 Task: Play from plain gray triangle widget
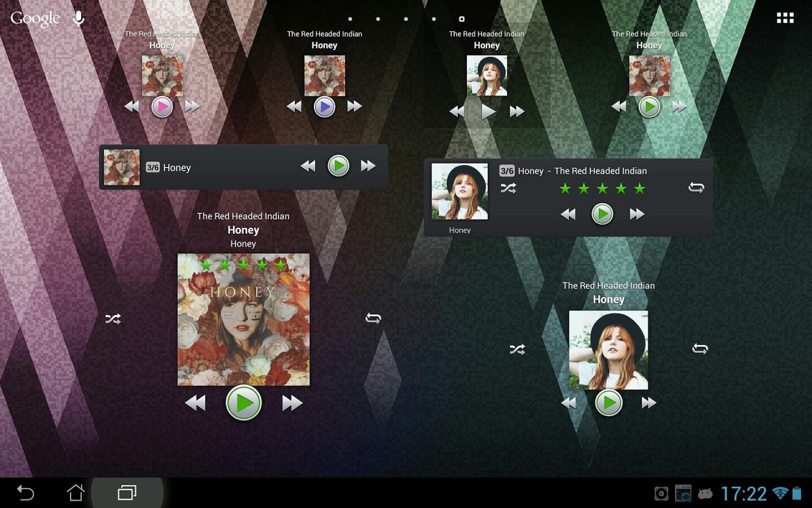pyautogui.click(x=488, y=112)
